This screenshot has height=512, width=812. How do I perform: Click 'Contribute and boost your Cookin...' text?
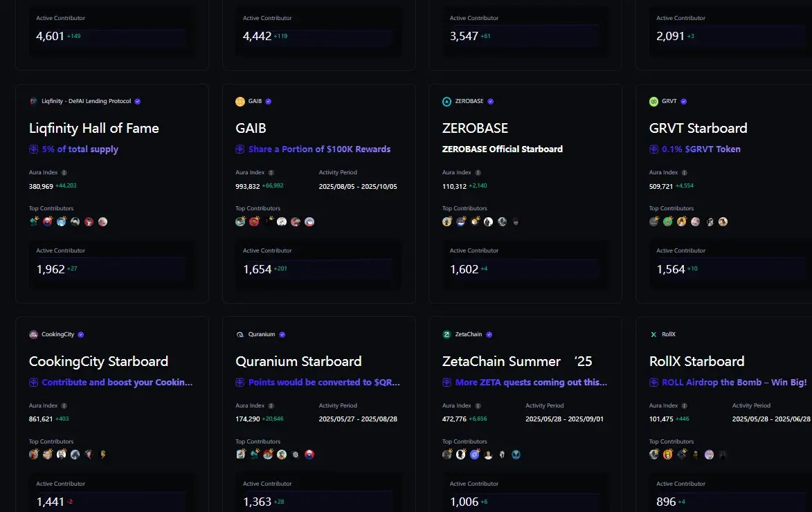(117, 383)
